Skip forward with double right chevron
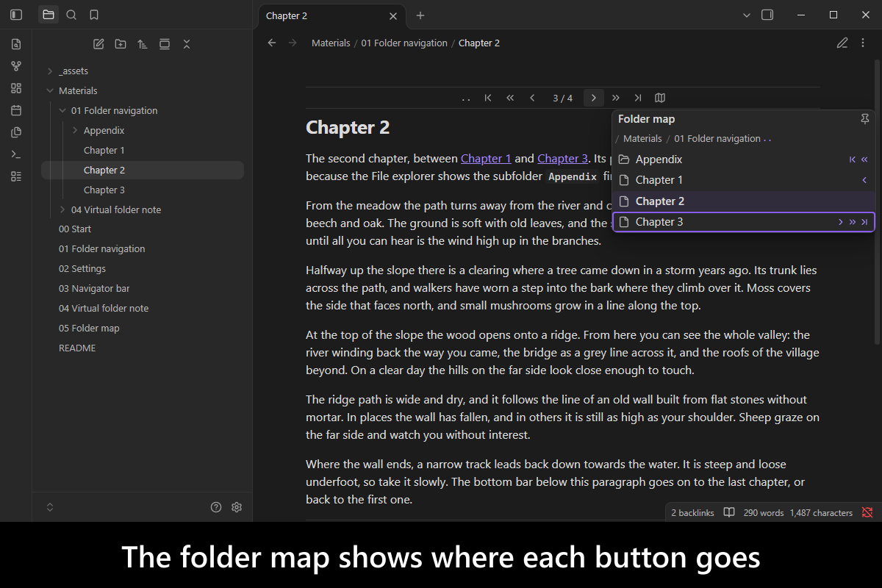 point(616,98)
